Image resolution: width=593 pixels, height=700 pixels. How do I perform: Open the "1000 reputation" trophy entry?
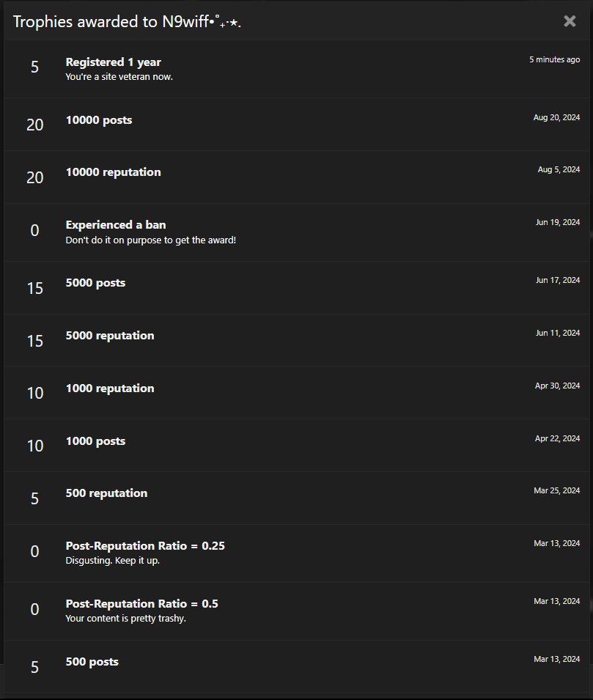pos(110,388)
